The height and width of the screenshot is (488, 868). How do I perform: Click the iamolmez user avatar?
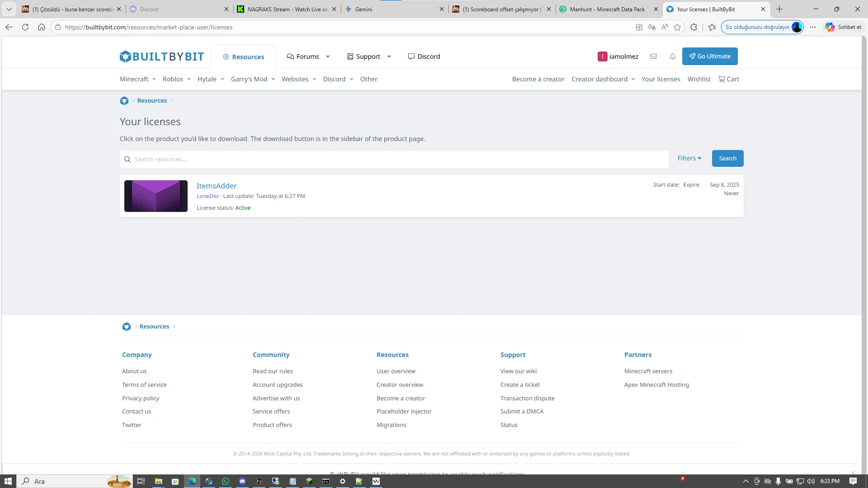coord(602,56)
